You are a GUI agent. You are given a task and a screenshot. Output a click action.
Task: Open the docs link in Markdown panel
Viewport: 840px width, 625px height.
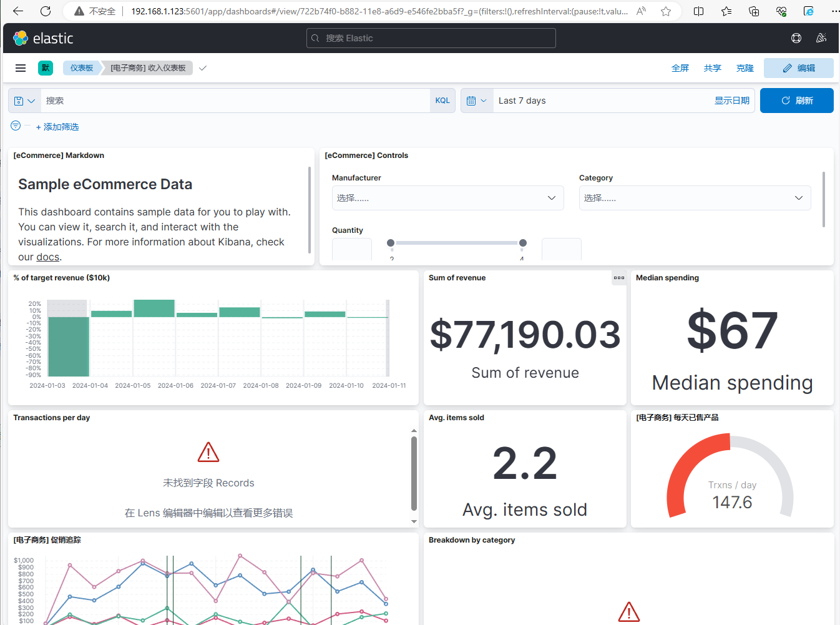pos(47,257)
